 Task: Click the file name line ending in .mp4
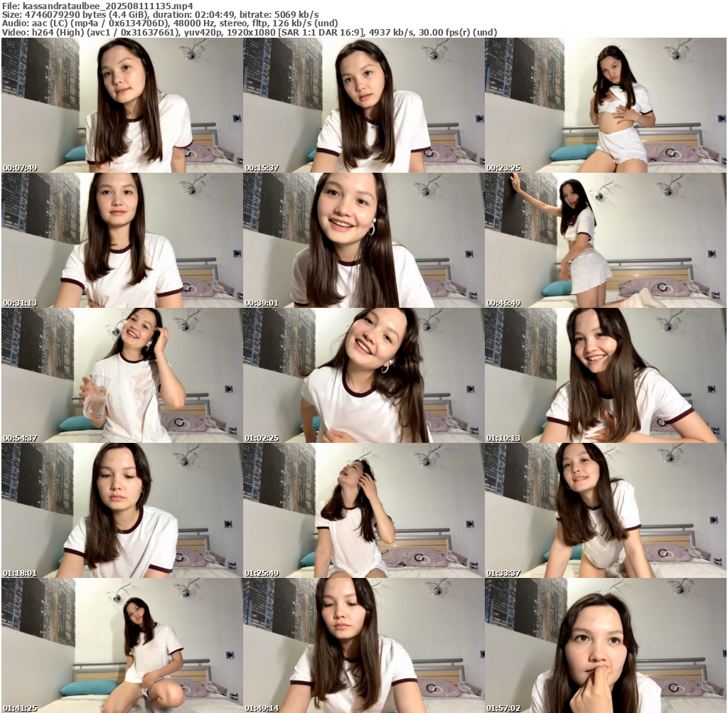[97, 6]
